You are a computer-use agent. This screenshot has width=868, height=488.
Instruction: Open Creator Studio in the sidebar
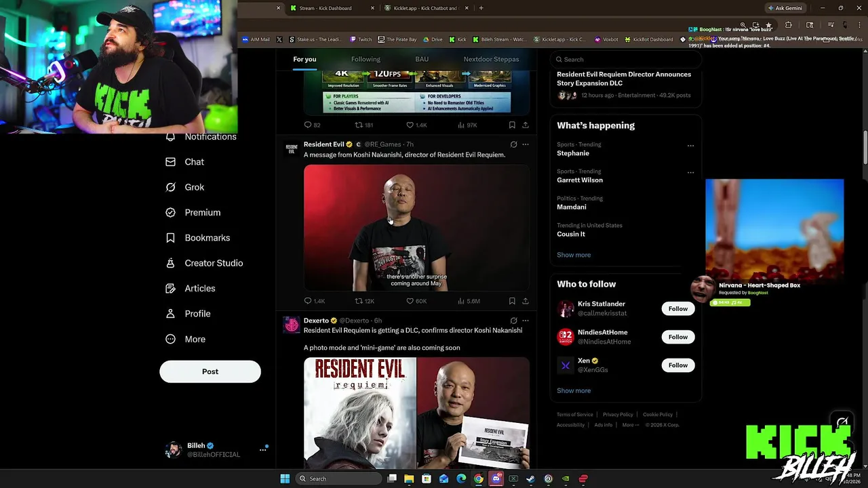pos(204,263)
